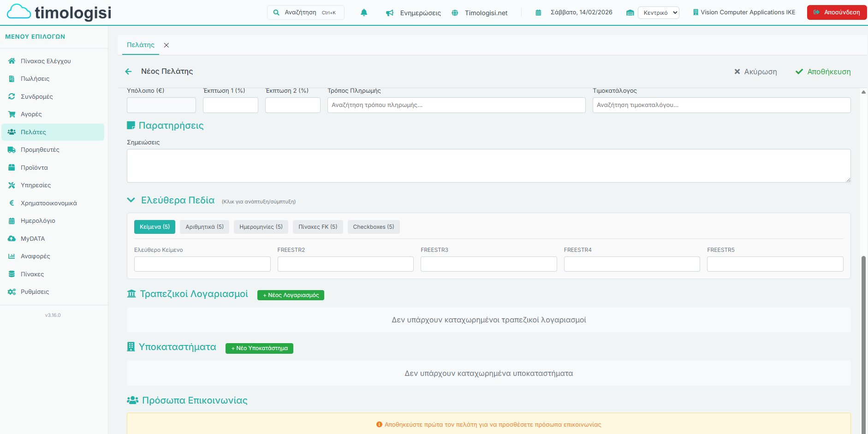
Task: Open Ρυθμίσεις gears in the sidebar
Action: pyautogui.click(x=12, y=291)
